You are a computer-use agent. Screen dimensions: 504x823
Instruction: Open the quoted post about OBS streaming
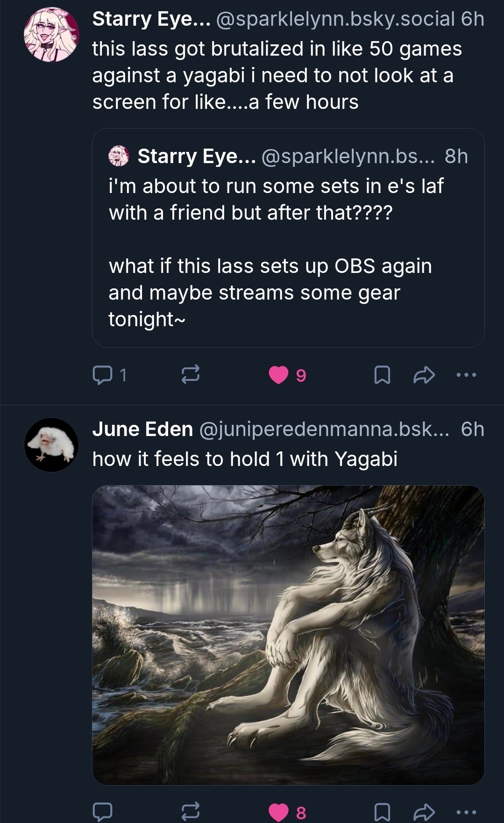point(288,252)
